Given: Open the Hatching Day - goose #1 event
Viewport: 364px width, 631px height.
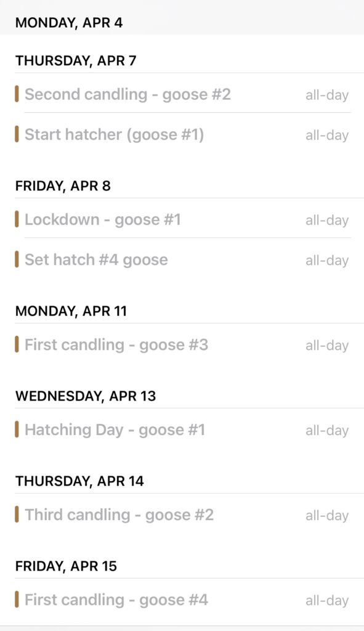Looking at the screenshot, I should click(182, 429).
